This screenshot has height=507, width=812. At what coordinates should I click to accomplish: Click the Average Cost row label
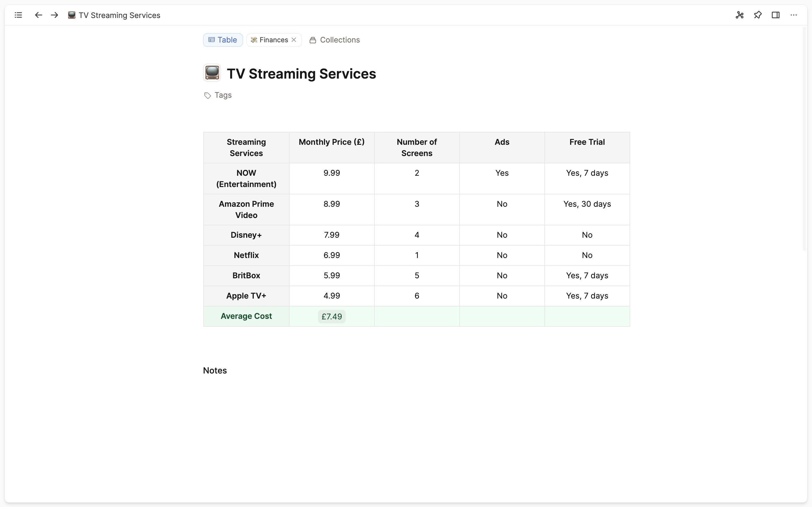click(x=246, y=316)
